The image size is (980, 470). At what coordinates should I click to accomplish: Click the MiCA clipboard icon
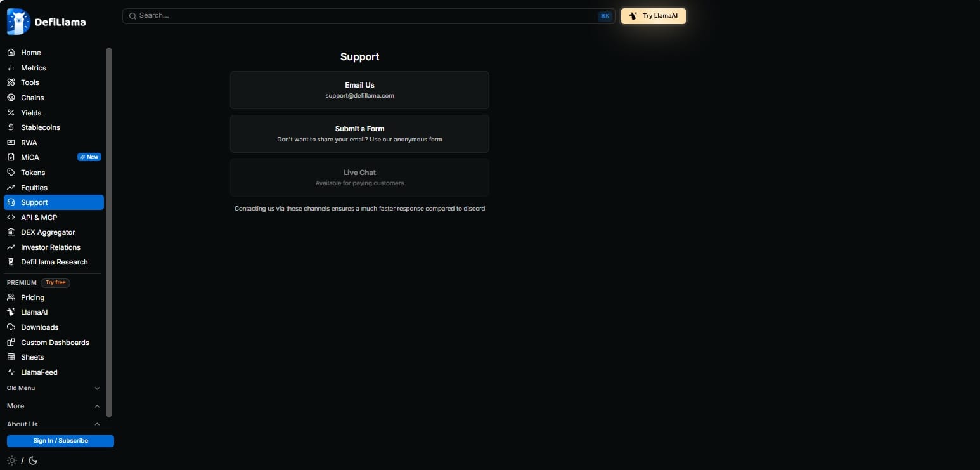point(11,157)
